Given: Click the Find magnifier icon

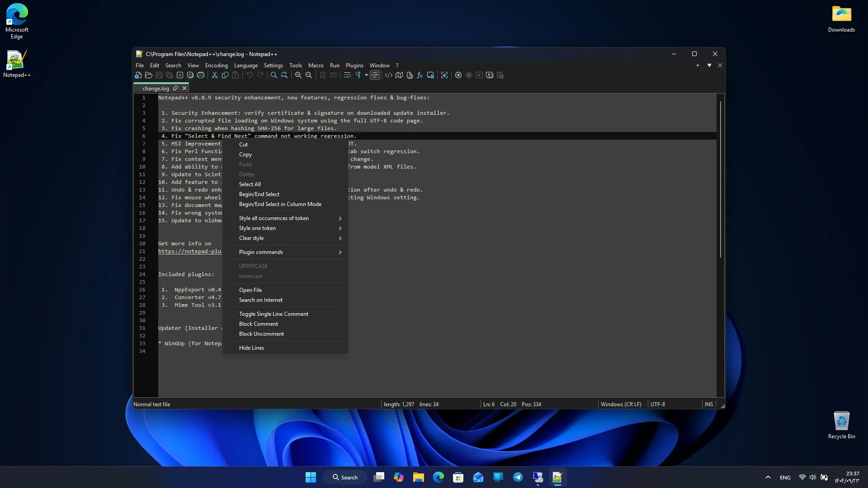Looking at the screenshot, I should coord(274,75).
